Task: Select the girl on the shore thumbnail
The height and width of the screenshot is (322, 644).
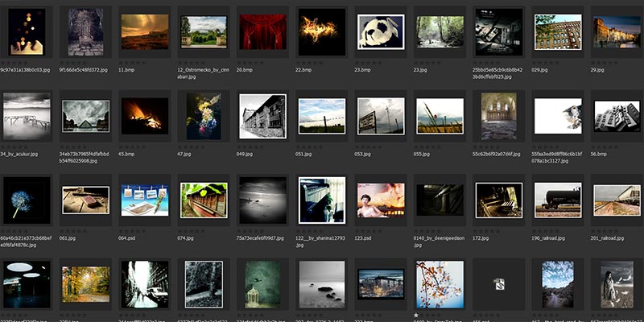Action: click(x=617, y=284)
